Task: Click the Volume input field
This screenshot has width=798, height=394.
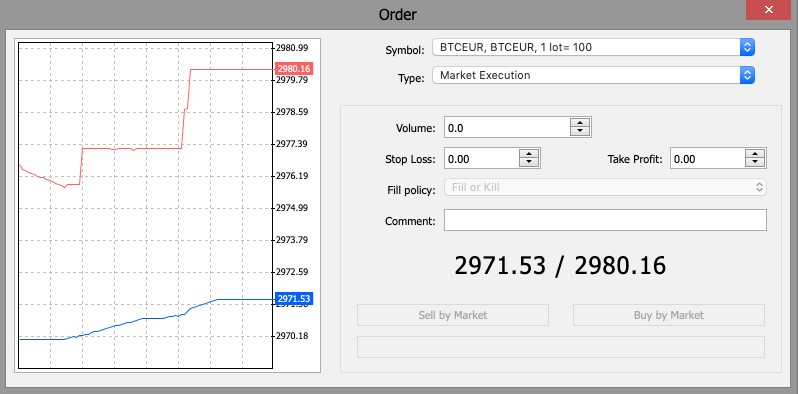Action: click(x=507, y=128)
